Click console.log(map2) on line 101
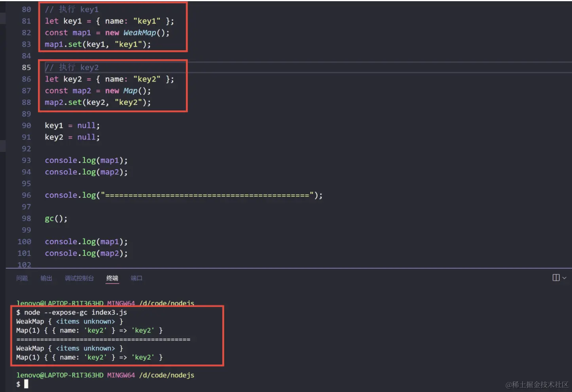 pos(86,253)
